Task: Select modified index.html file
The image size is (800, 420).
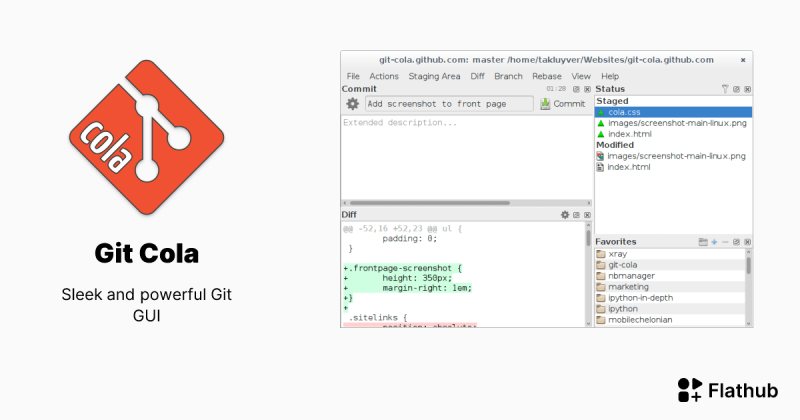Action: (673, 167)
